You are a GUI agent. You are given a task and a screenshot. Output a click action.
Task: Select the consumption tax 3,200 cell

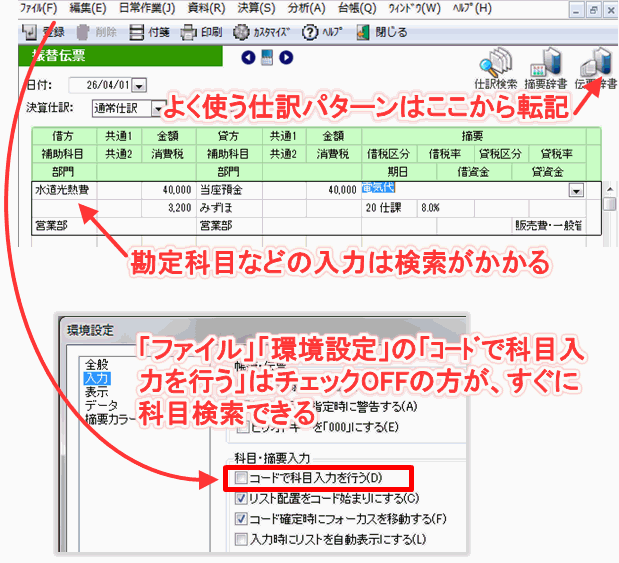coord(169,208)
